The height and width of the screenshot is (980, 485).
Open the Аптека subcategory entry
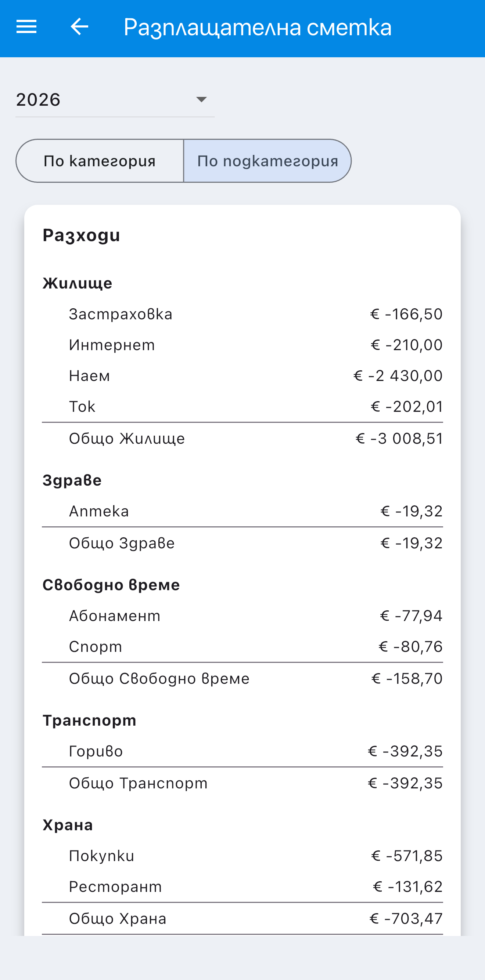point(242,511)
